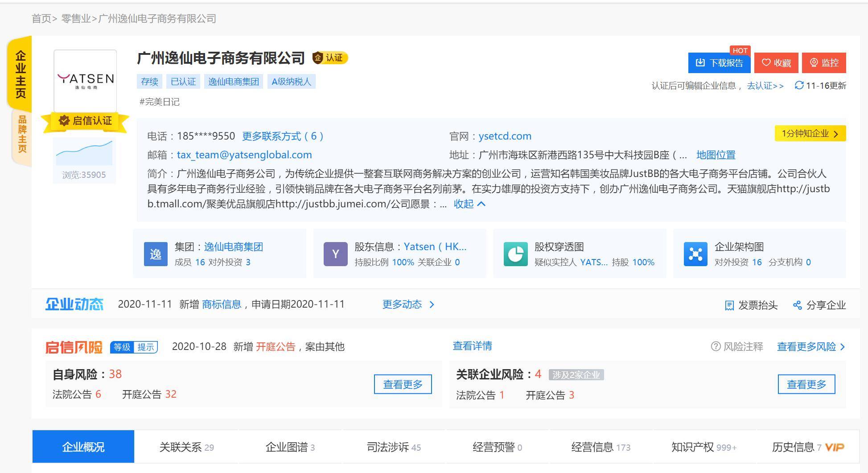Open the 集团 逸仙电商集团 link
This screenshot has height=473, width=868.
[x=234, y=247]
